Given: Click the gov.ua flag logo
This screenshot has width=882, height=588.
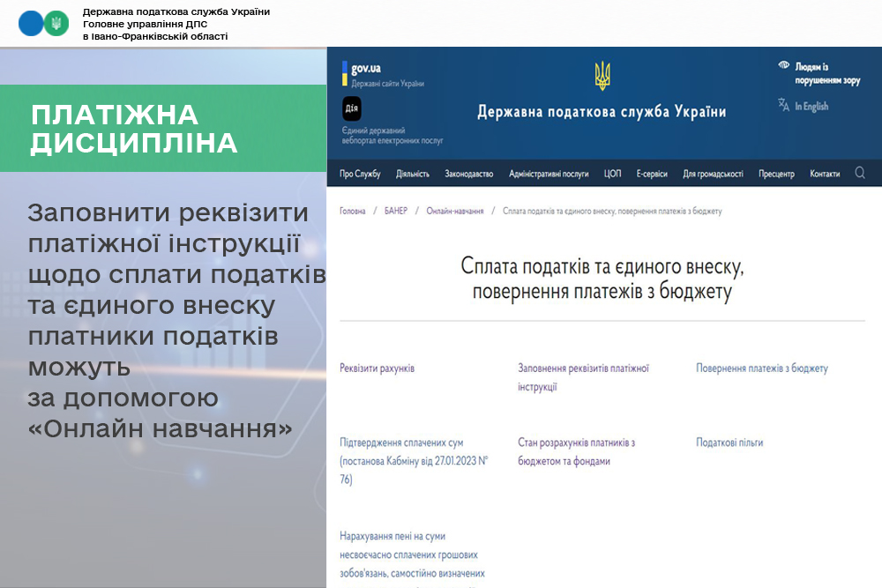Looking at the screenshot, I should click(345, 73).
